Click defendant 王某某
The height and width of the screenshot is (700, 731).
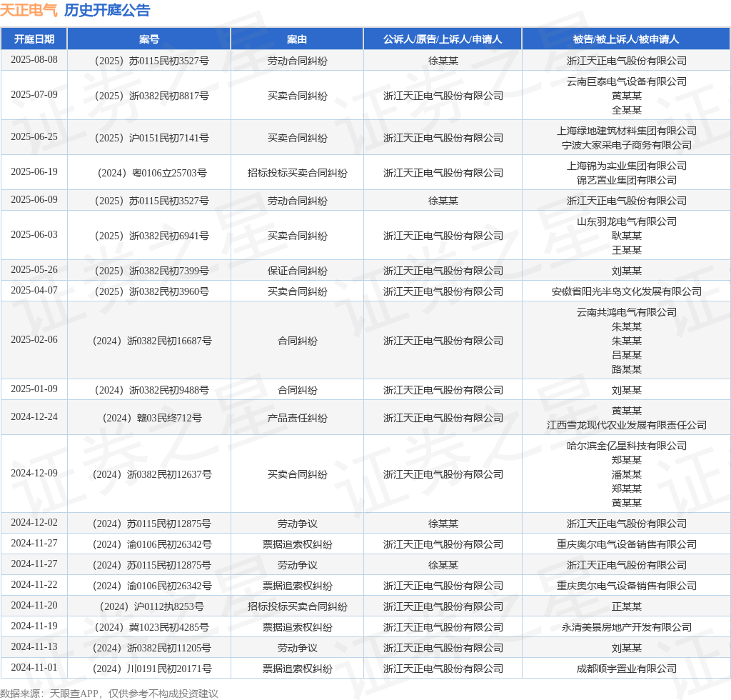pos(626,250)
